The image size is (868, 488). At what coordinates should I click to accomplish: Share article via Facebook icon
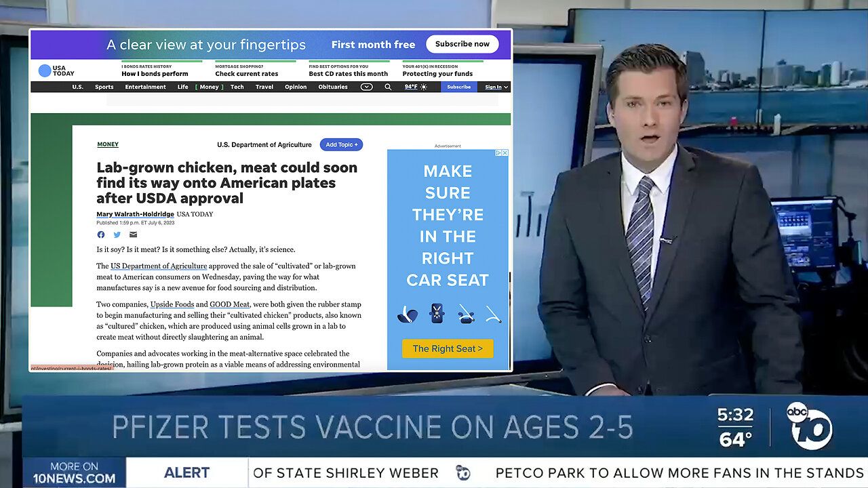101,235
